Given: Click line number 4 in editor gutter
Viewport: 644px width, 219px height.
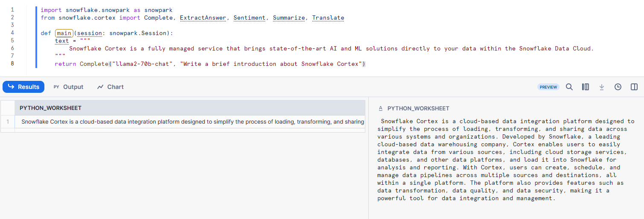Looking at the screenshot, I should click(12, 33).
